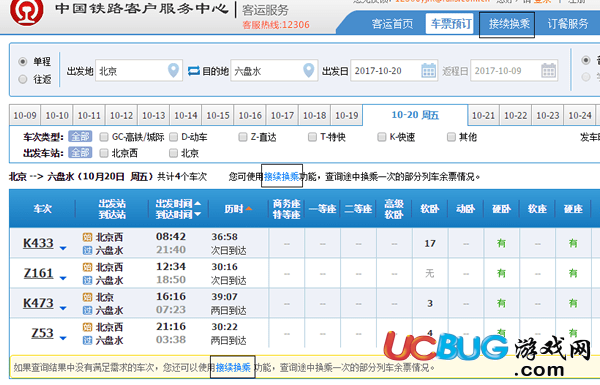600x385 pixels.
Task: Click K433 soft sleeper count 17
Action: click(430, 243)
